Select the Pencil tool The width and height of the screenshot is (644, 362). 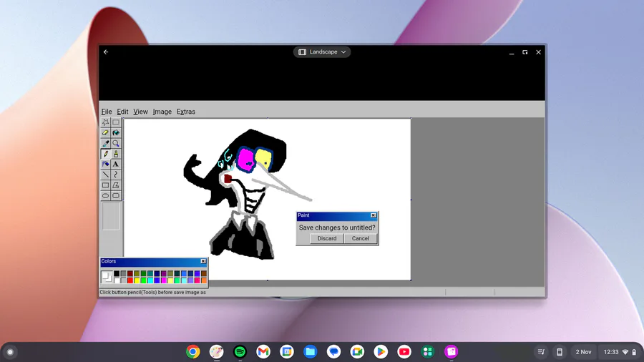click(x=106, y=154)
